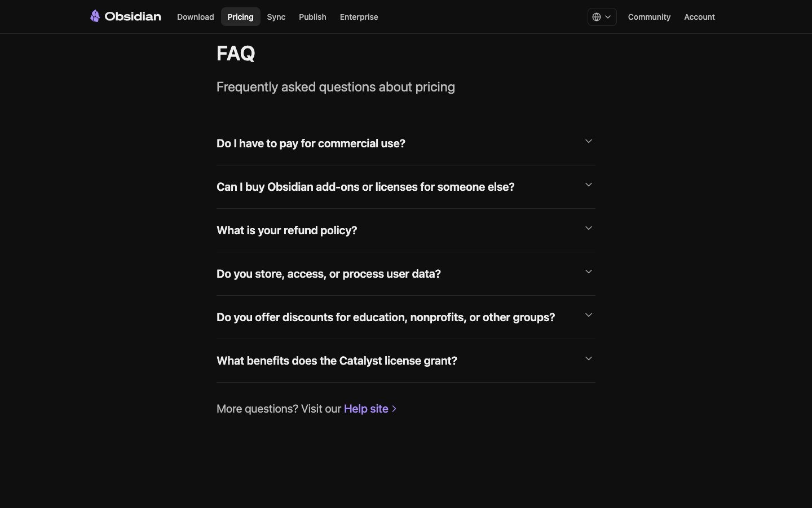Expand chevron for Catalyst license benefits
This screenshot has width=812, height=508.
pyautogui.click(x=588, y=358)
